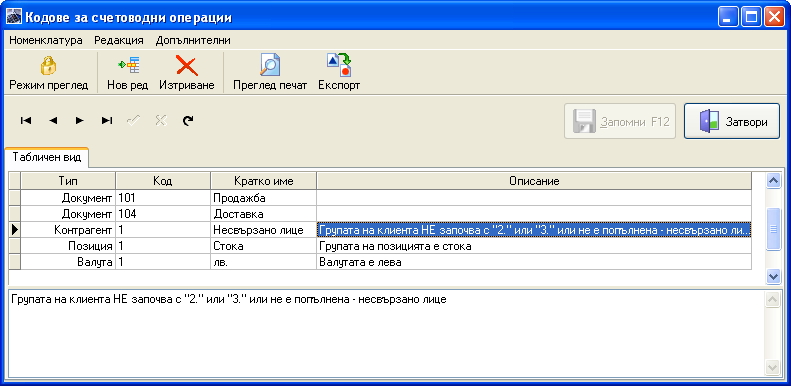The height and width of the screenshot is (386, 791).
Task: Click the table scrollbar up arrow
Action: point(773,181)
